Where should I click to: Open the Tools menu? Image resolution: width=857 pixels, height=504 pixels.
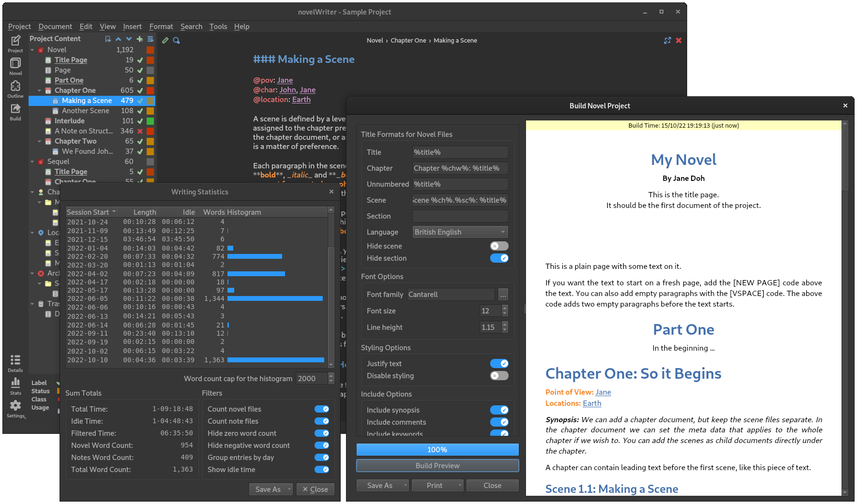(x=218, y=27)
